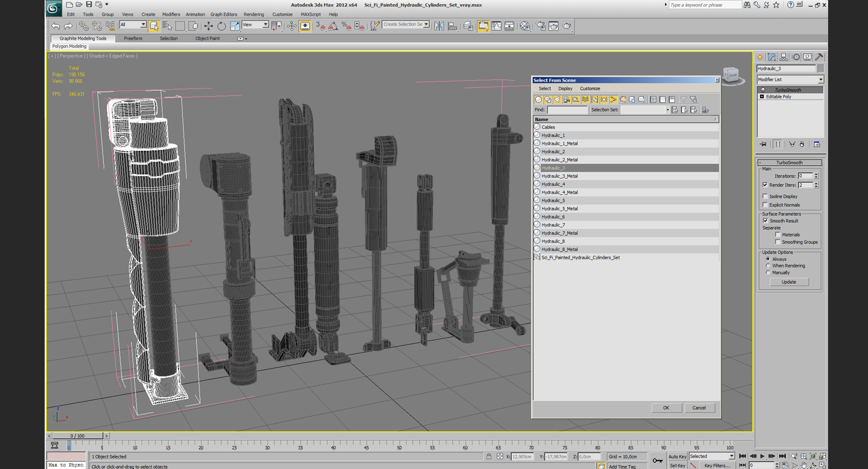Toggle the Angle Snap button
Screen dimensions: 868x469
[333, 26]
